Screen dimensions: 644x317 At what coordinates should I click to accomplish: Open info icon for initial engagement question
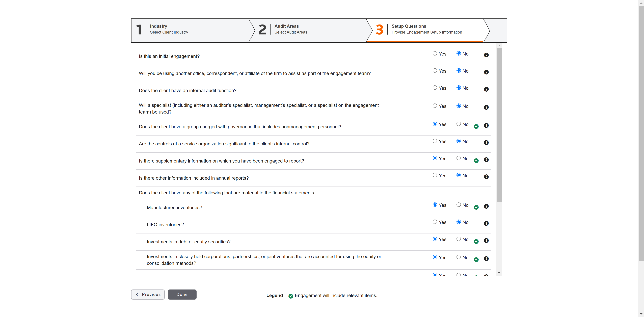[x=486, y=55]
